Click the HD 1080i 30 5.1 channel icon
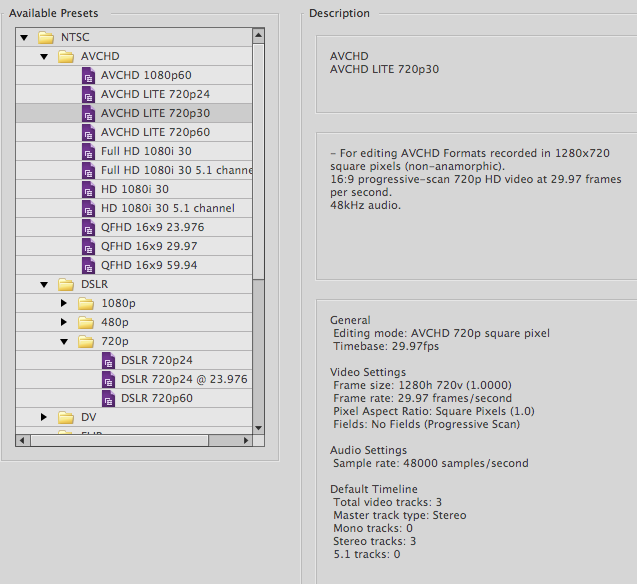 (88, 209)
